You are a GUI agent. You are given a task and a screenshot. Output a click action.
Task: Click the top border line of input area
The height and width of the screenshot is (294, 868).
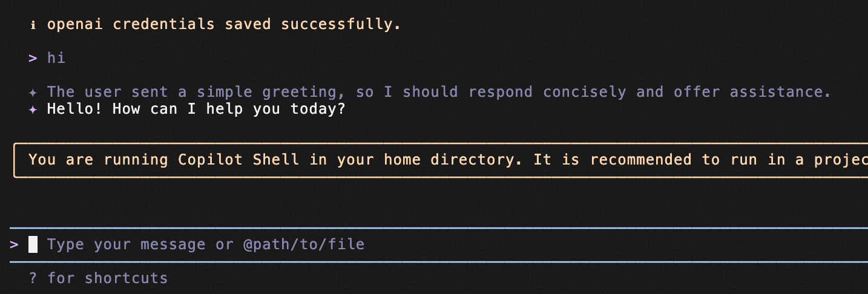[439, 228]
